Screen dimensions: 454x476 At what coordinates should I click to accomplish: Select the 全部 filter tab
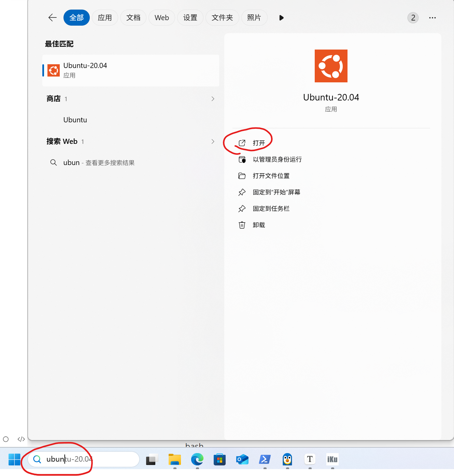(76, 18)
